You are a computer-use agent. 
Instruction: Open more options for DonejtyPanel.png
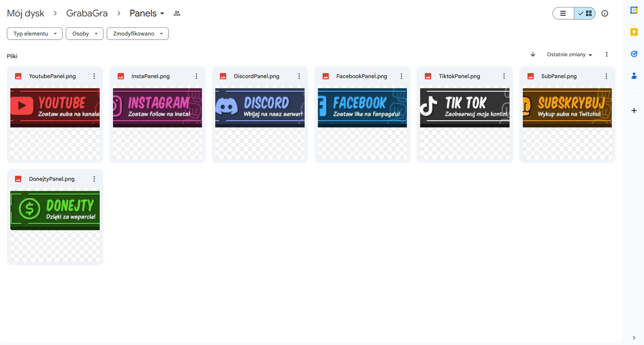point(94,179)
